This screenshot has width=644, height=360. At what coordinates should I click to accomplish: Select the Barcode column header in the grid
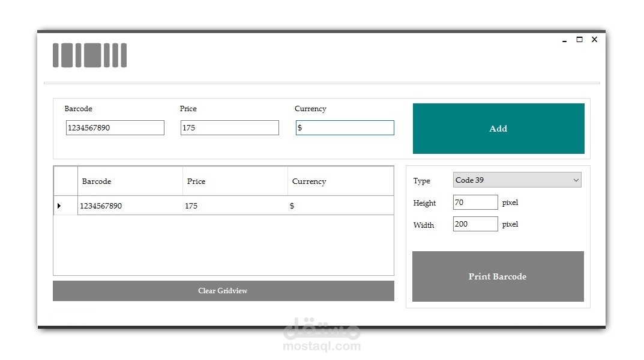130,181
